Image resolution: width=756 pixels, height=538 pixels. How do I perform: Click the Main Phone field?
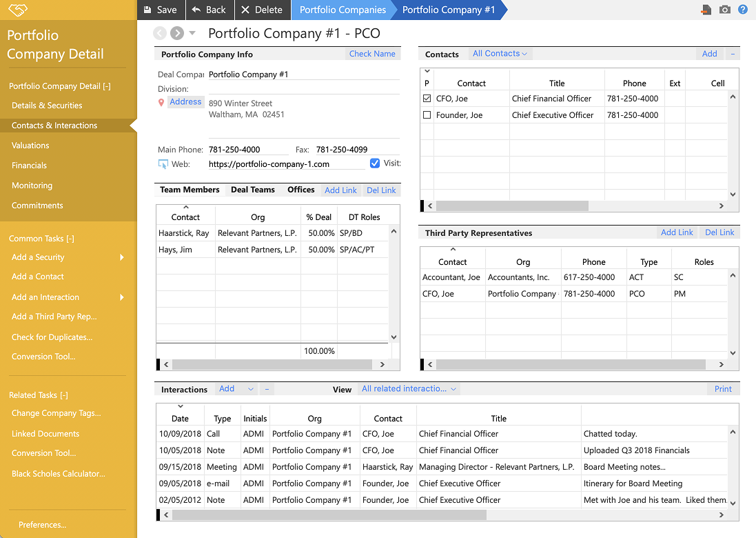point(248,150)
